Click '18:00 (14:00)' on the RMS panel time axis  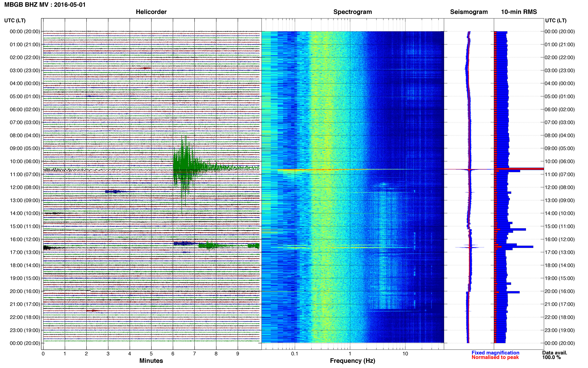560,265
